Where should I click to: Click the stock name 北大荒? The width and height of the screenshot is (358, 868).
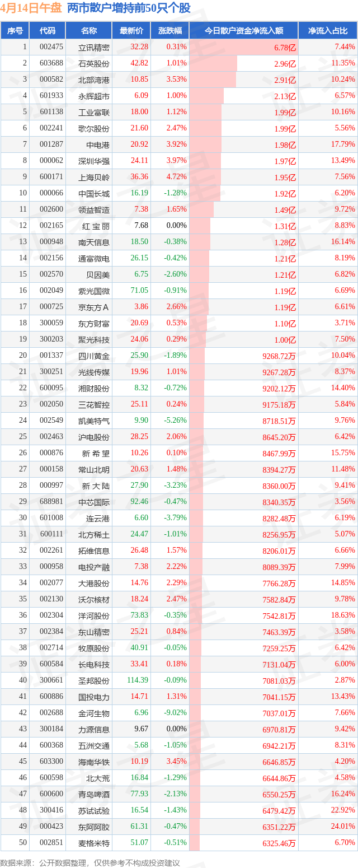(98, 778)
